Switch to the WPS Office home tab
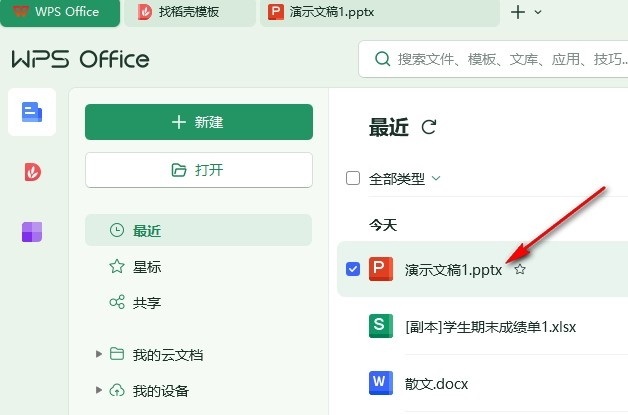Image resolution: width=628 pixels, height=415 pixels. (60, 13)
